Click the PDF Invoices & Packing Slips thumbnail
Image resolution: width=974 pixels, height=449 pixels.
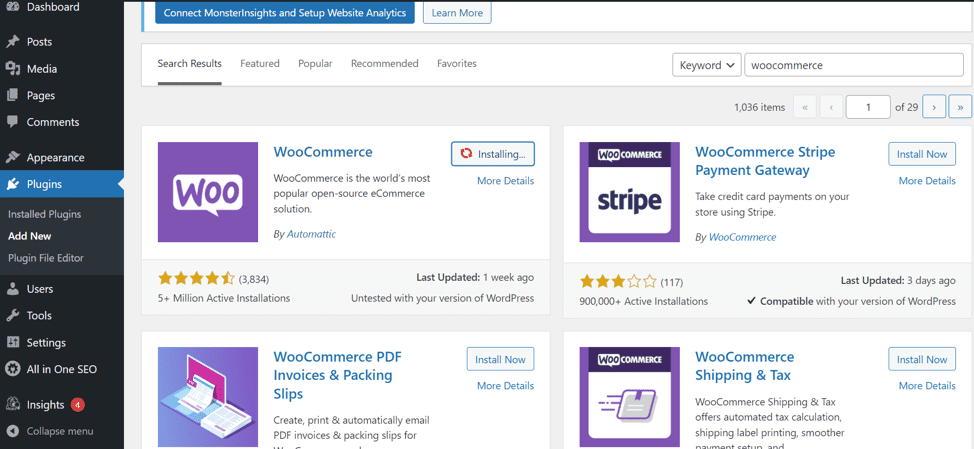[x=207, y=397]
